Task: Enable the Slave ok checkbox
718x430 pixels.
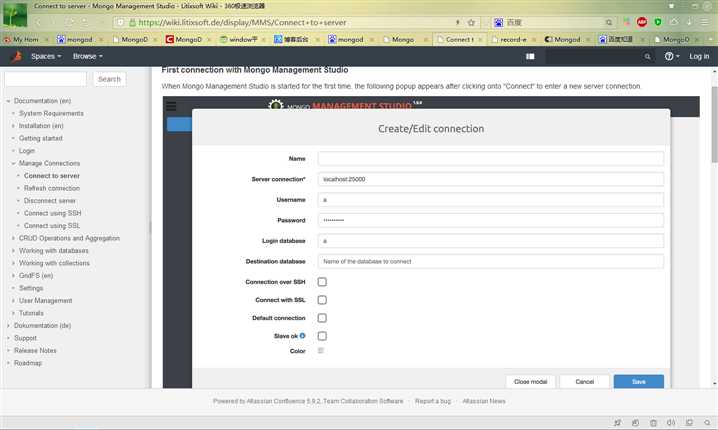Action: pos(322,336)
